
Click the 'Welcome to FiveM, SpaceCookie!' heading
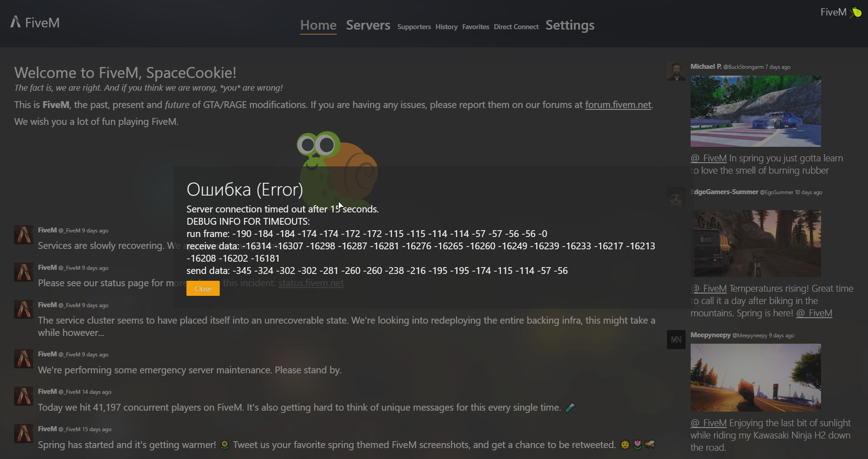click(x=125, y=73)
